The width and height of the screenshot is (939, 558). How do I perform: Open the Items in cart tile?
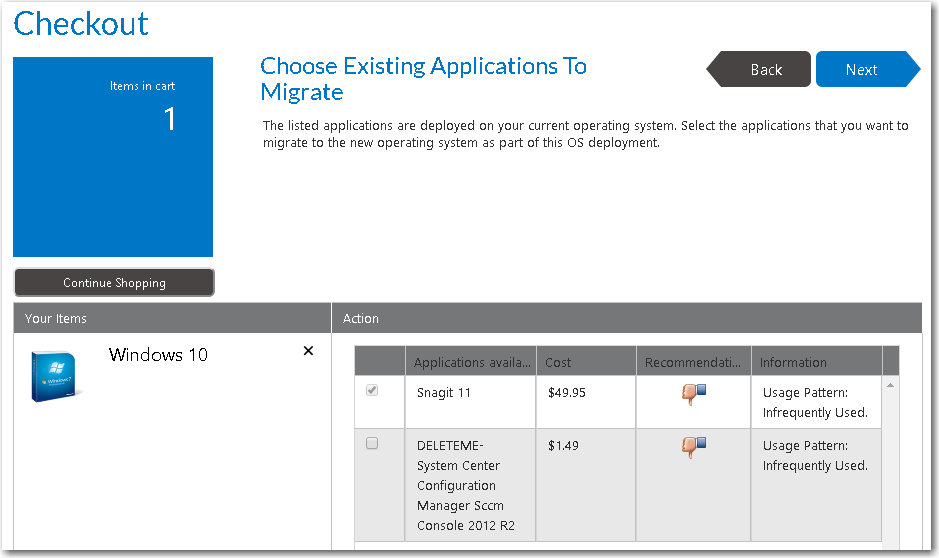tap(113, 157)
